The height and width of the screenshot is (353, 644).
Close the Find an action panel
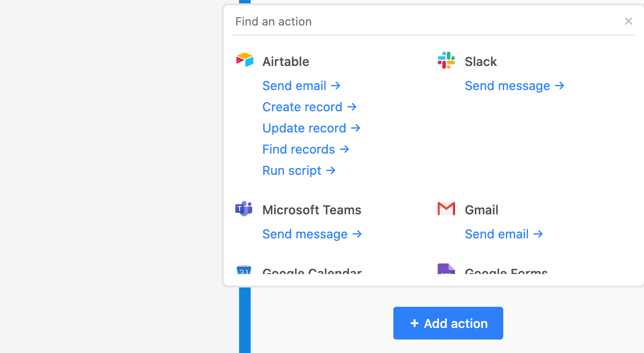(x=628, y=21)
